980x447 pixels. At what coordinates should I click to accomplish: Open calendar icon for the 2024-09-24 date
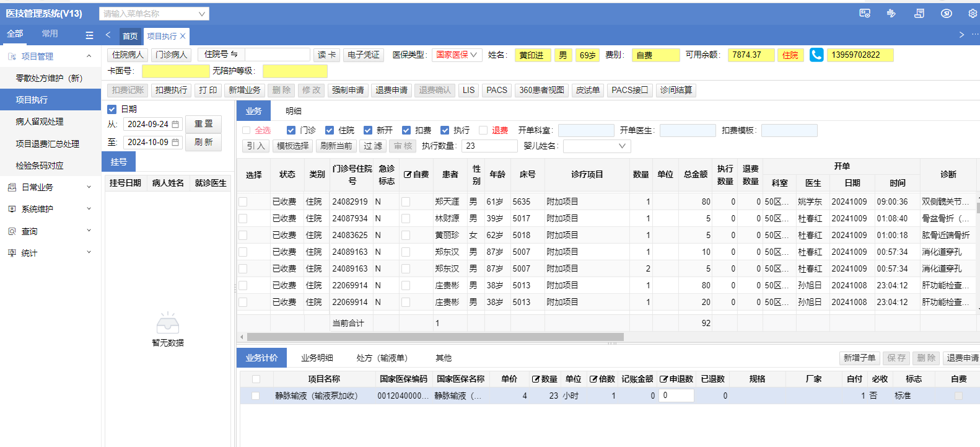[x=175, y=125]
